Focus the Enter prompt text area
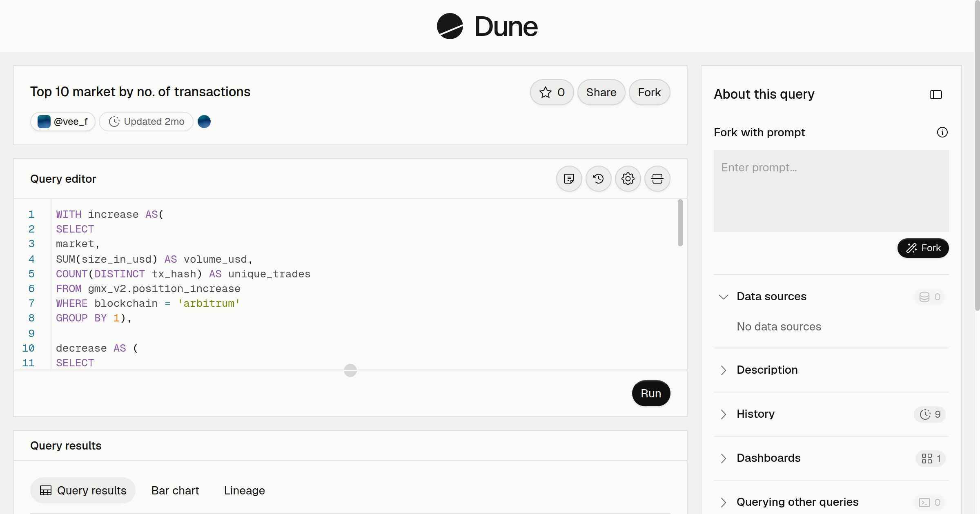Viewport: 980px width, 514px height. [831, 191]
